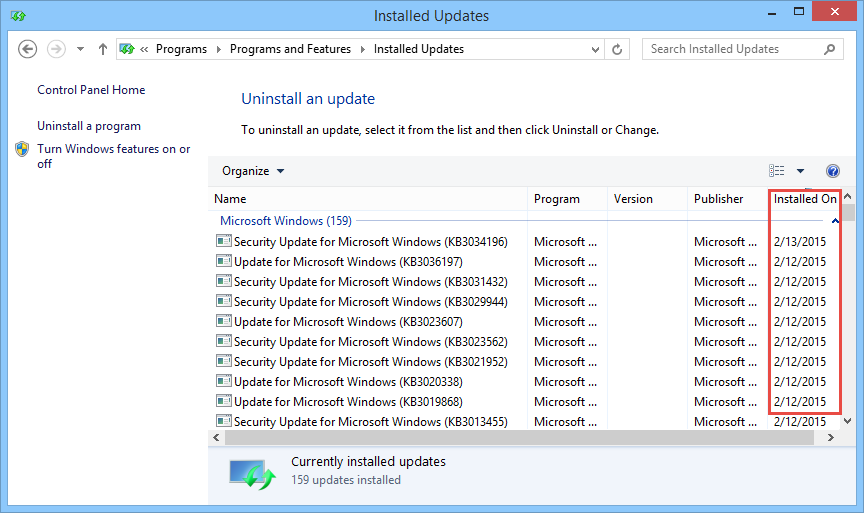Screen dimensions: 864x513
Task: Click in the Search Installed Updates field
Action: point(733,49)
